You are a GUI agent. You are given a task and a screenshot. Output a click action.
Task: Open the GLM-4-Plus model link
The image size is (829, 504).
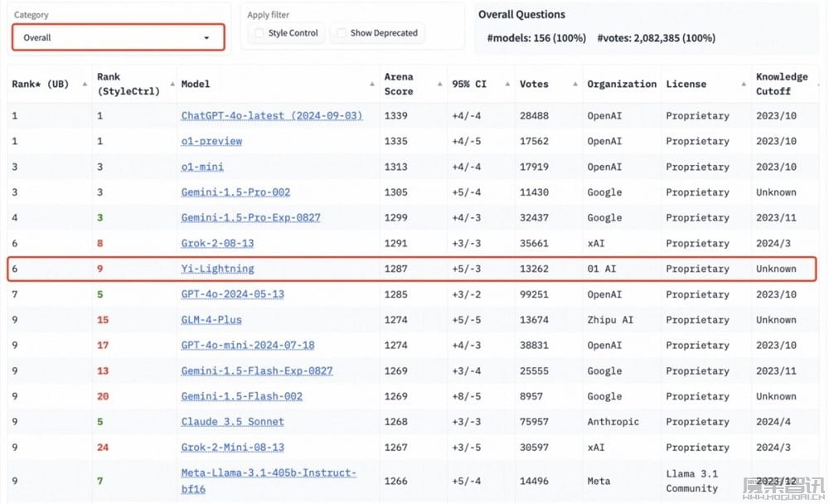(211, 319)
